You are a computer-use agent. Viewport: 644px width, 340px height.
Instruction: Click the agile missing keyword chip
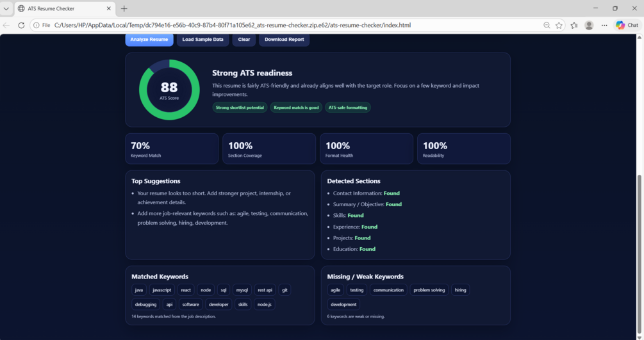pos(336,290)
